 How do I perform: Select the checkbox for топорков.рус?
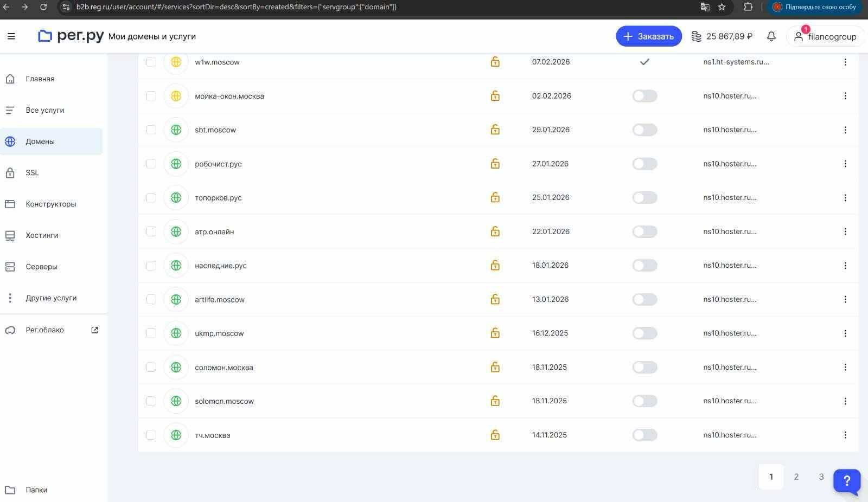pos(151,198)
